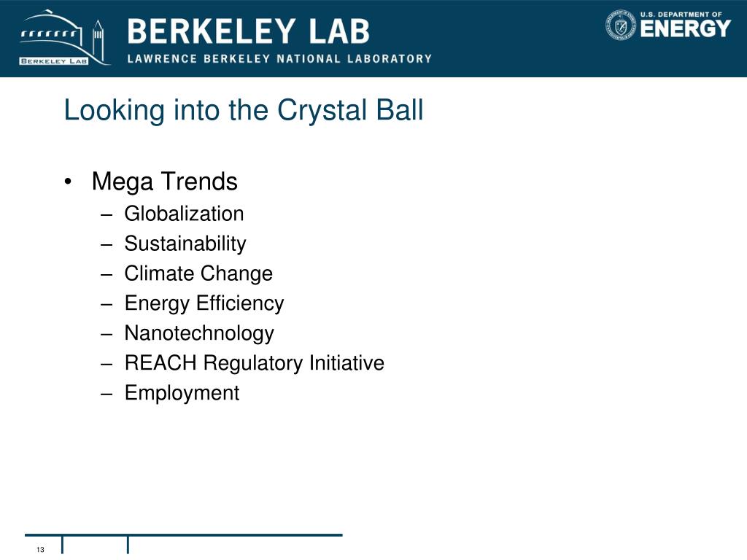Viewport: 747px width, 560px height.
Task: Select the Employment list item
Action: 182,393
